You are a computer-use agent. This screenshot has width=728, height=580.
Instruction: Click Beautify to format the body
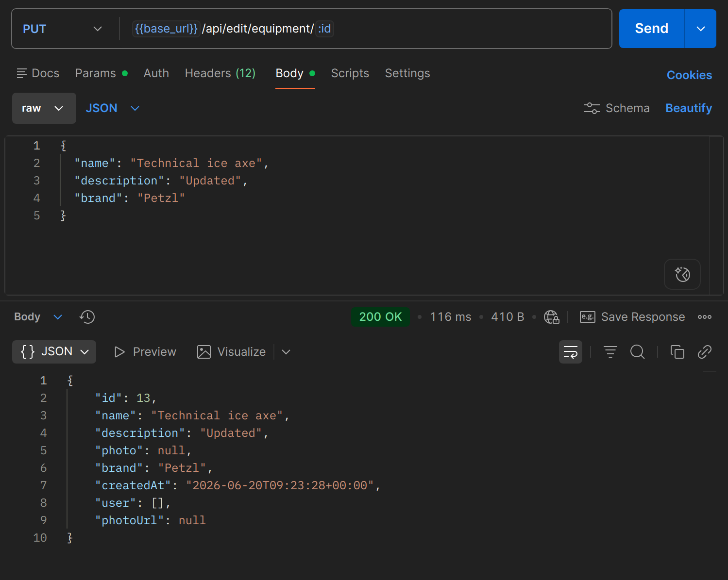(x=688, y=108)
